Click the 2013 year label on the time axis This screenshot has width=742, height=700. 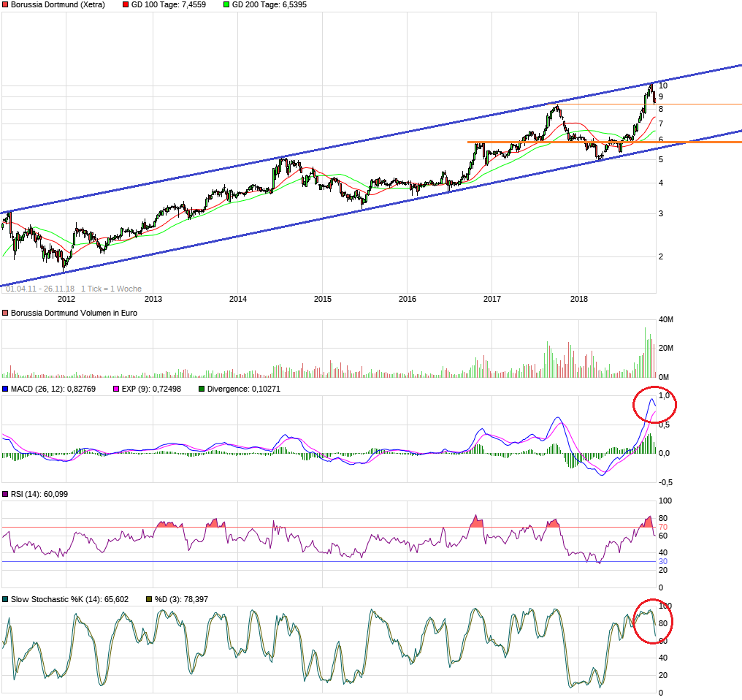click(x=153, y=299)
